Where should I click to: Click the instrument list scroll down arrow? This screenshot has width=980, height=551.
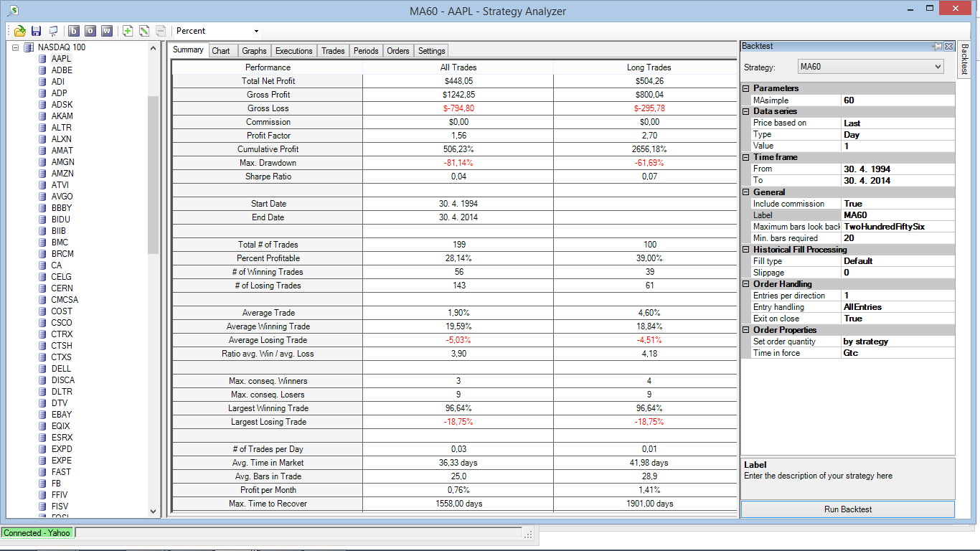[153, 512]
